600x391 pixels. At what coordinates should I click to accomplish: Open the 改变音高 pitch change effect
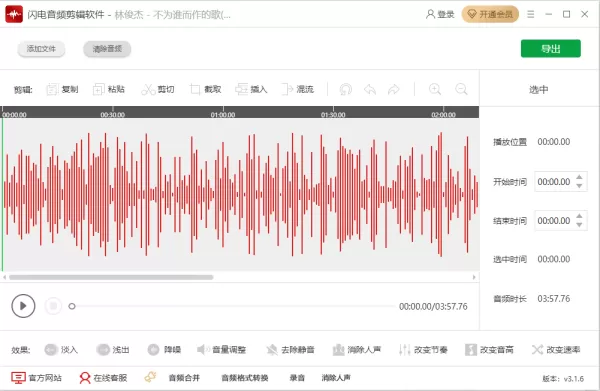pyautogui.click(x=489, y=350)
